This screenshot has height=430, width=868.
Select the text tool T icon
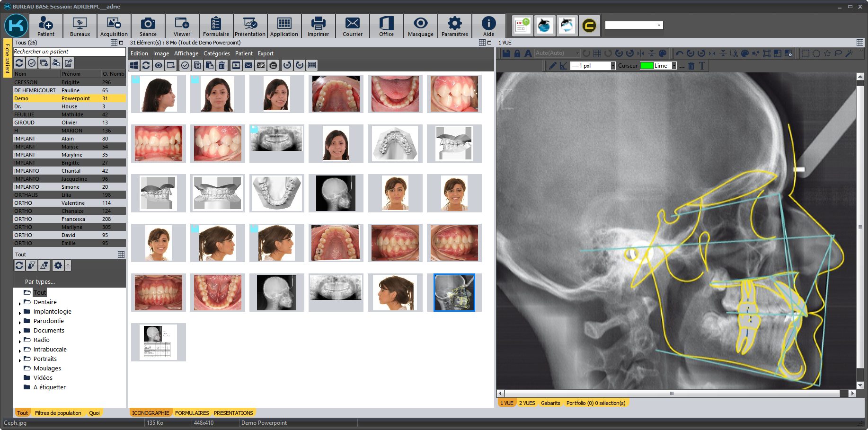pos(702,66)
